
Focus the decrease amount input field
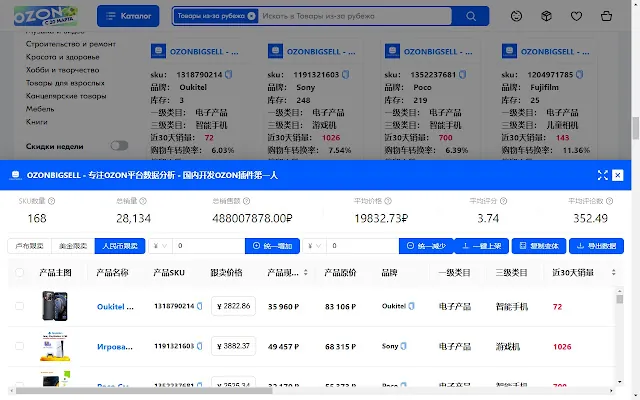362,246
